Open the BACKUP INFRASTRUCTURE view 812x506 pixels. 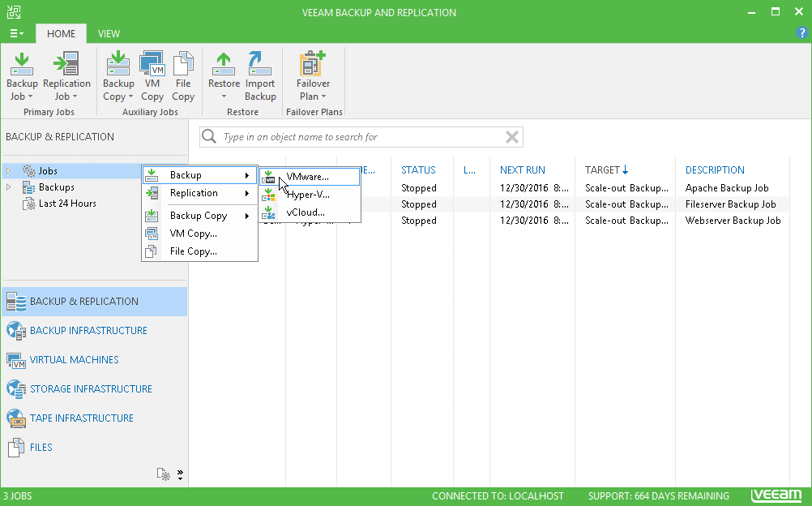click(94, 331)
